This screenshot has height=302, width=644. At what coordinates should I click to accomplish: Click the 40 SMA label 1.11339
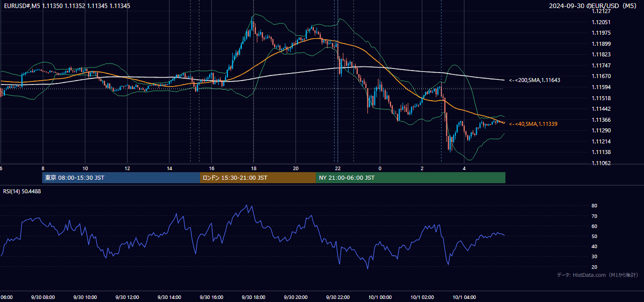point(533,124)
